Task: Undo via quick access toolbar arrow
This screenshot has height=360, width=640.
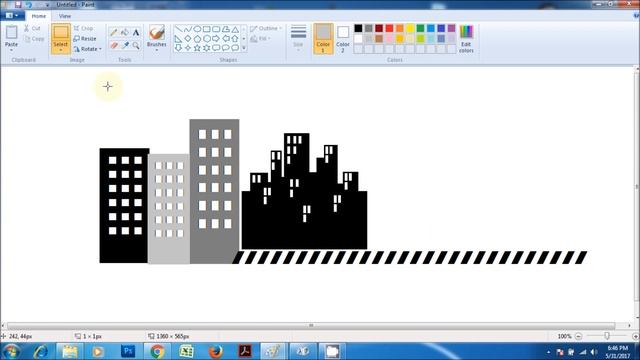Action: click(29, 5)
